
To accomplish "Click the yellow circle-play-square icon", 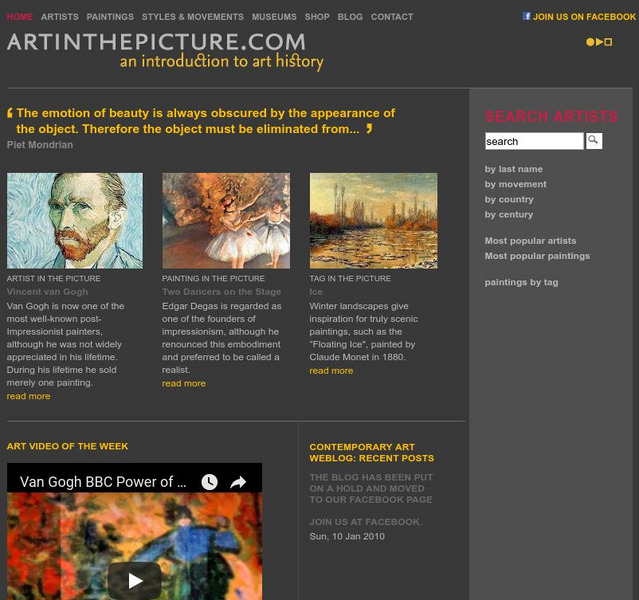I will pyautogui.click(x=599, y=42).
